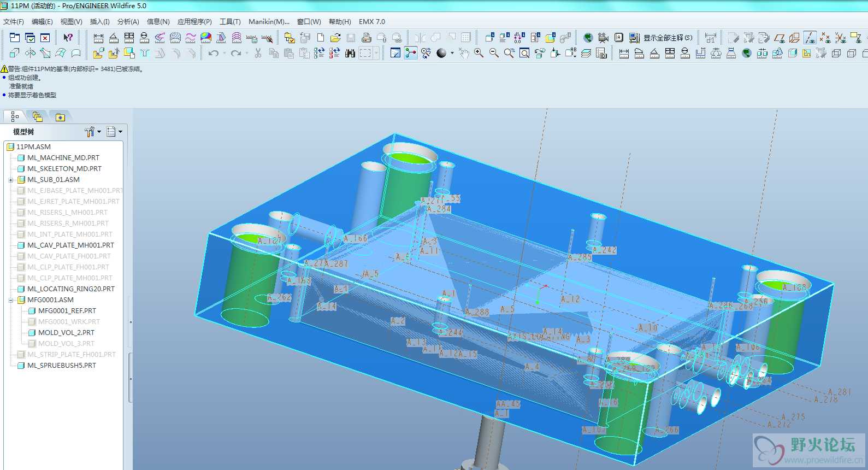Collapse the MFG0001.ASM node

pyautogui.click(x=10, y=300)
